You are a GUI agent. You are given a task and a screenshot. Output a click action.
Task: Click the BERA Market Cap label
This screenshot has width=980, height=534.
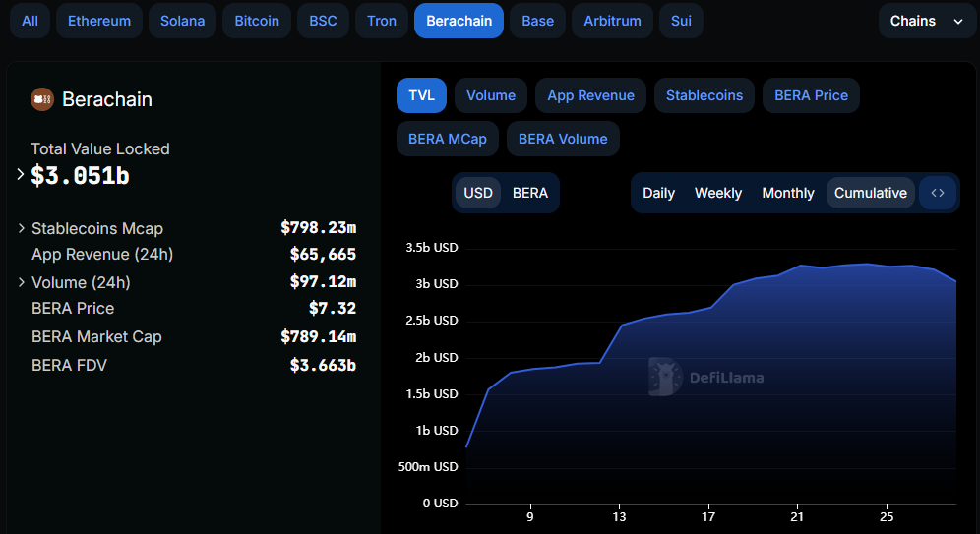96,336
